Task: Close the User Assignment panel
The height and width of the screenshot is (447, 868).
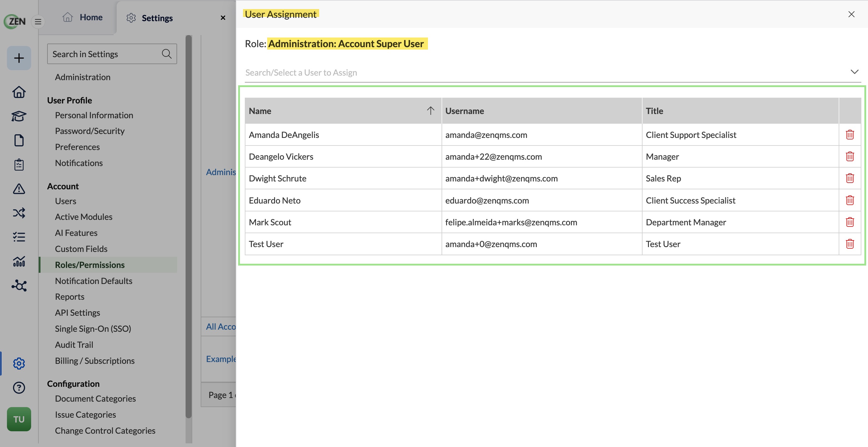Action: point(851,14)
